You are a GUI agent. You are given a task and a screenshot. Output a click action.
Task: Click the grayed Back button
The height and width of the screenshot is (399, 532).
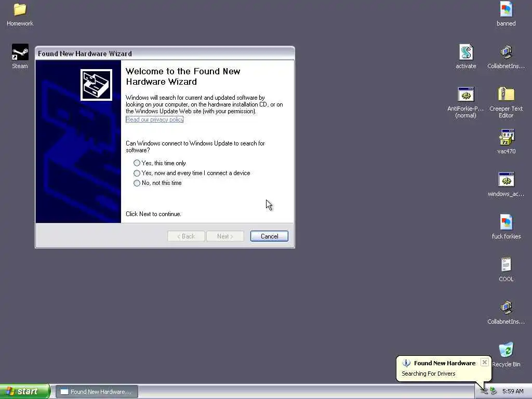pos(186,236)
